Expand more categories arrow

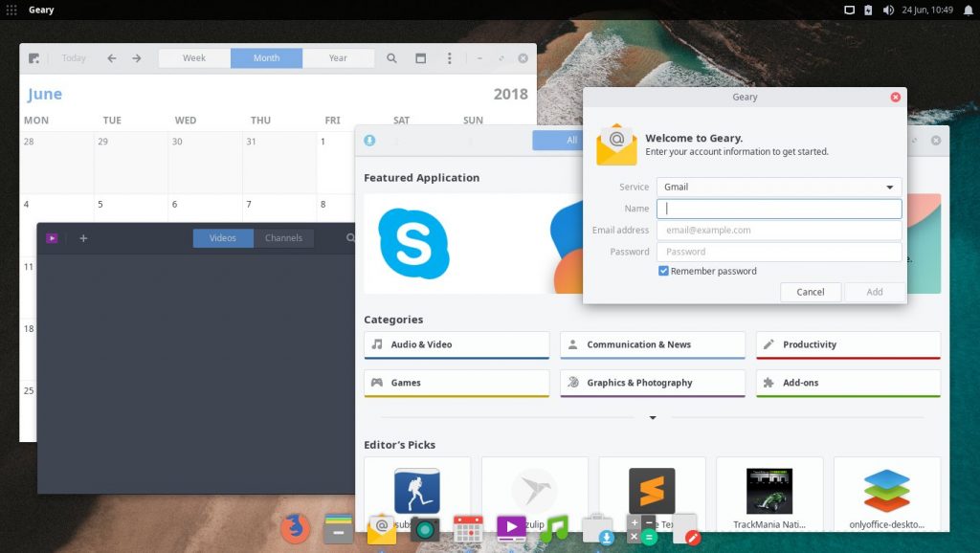(653, 417)
